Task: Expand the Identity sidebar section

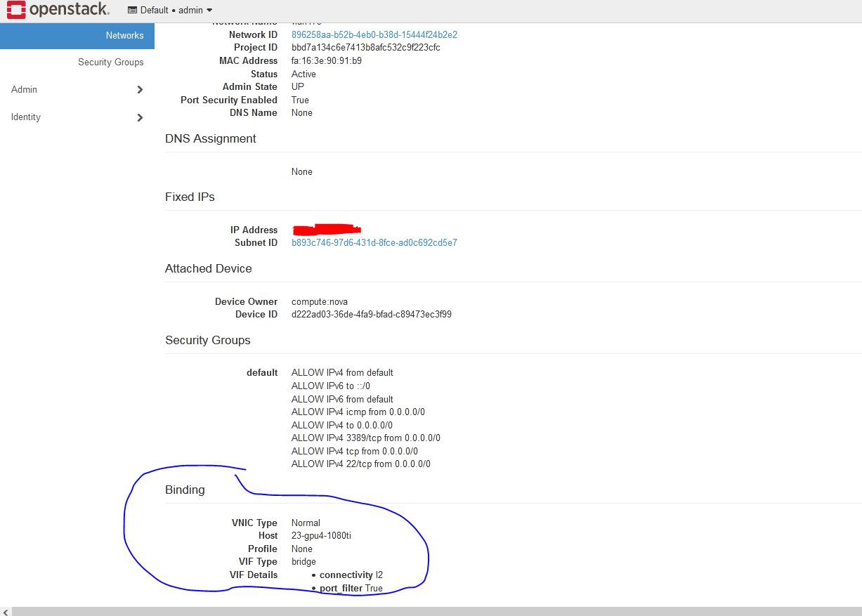Action: coord(77,117)
